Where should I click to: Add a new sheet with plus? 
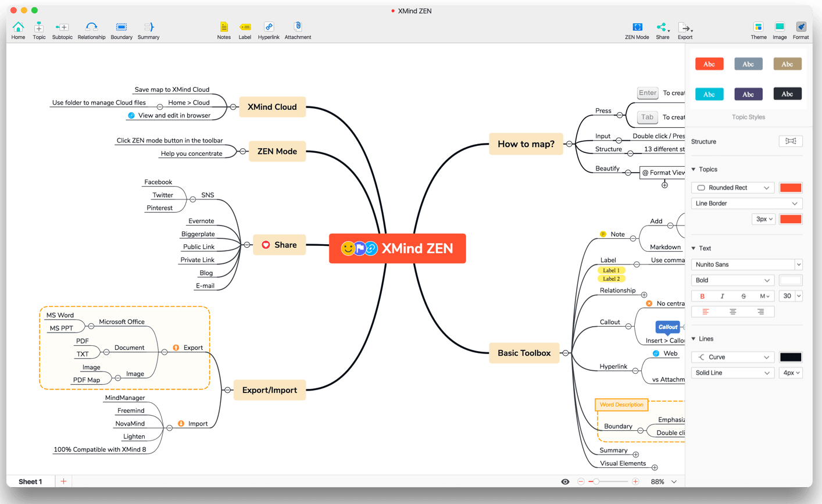click(63, 481)
